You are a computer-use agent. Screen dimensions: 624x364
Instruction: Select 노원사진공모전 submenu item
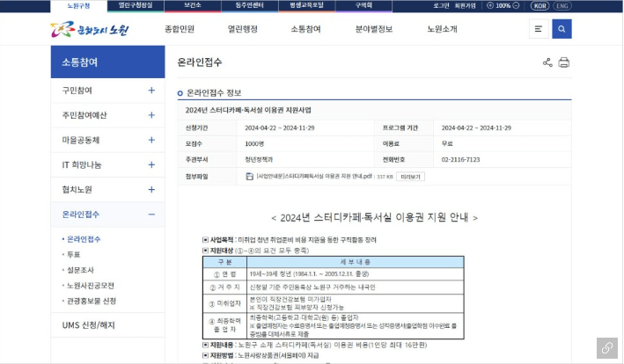tap(91, 286)
